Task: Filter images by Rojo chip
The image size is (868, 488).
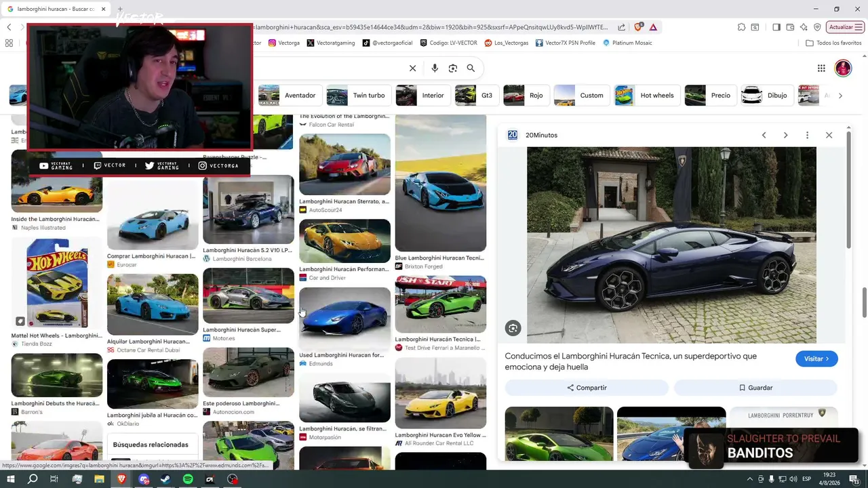Action: click(526, 96)
